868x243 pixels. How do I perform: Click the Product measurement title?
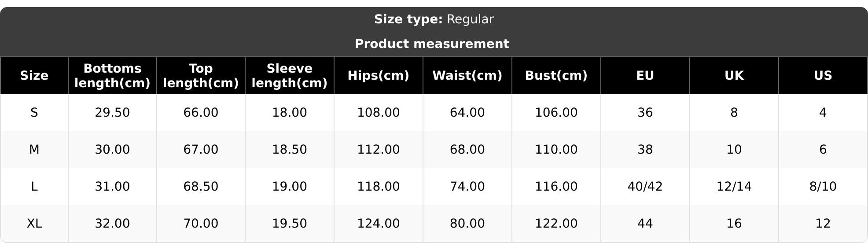[x=432, y=44]
